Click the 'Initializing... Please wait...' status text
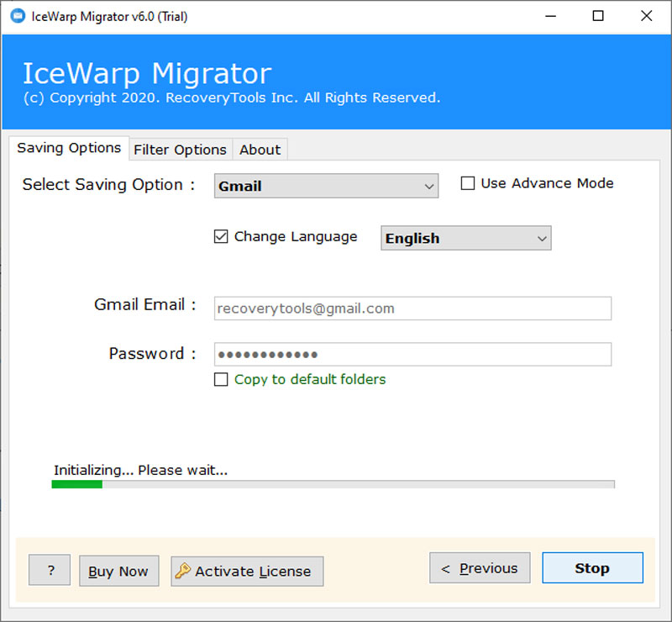This screenshot has height=622, width=672. (140, 470)
